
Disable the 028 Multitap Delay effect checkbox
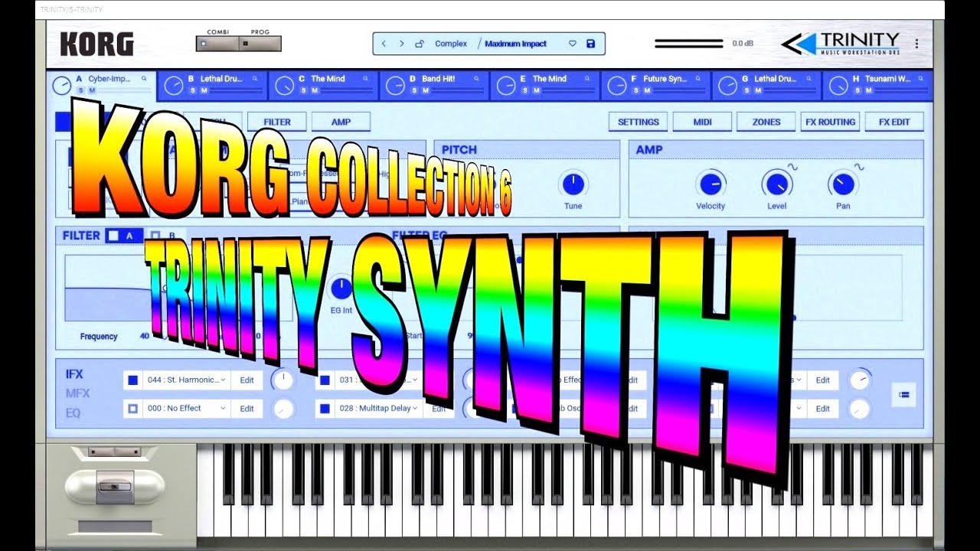[325, 409]
